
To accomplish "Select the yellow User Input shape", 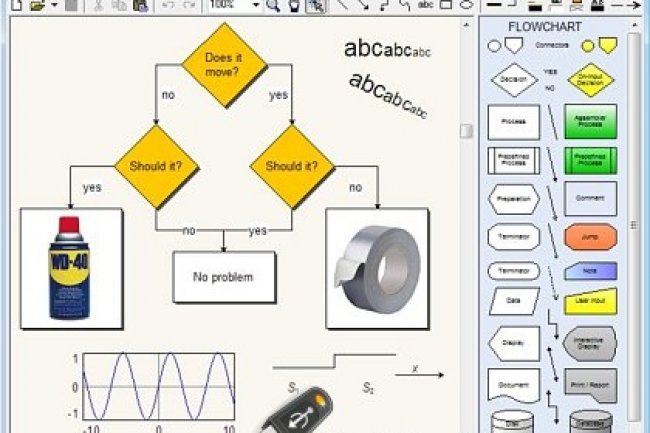I will pos(590,299).
